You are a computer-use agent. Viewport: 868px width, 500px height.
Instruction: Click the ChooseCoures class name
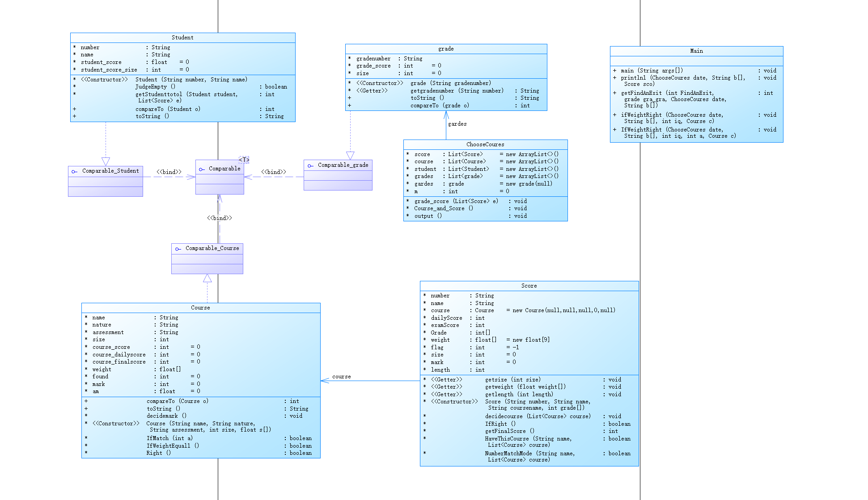pos(485,144)
